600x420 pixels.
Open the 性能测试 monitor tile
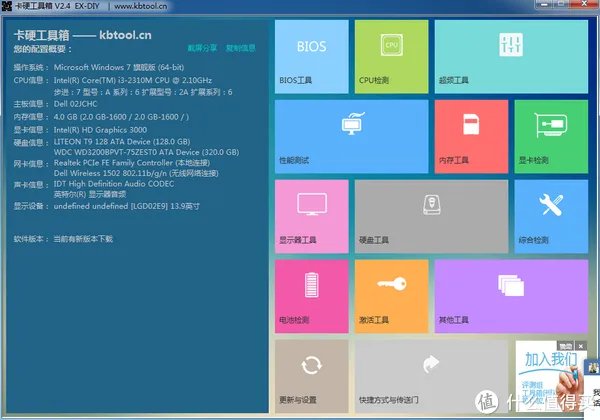coord(352,137)
